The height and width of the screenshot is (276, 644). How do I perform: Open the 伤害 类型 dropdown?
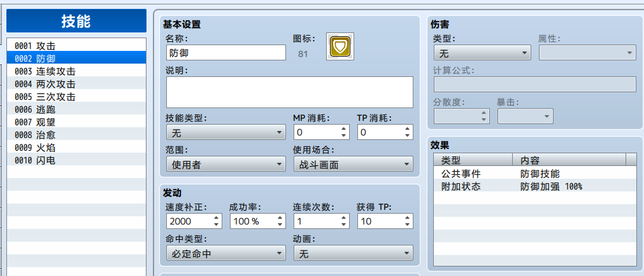pos(482,53)
